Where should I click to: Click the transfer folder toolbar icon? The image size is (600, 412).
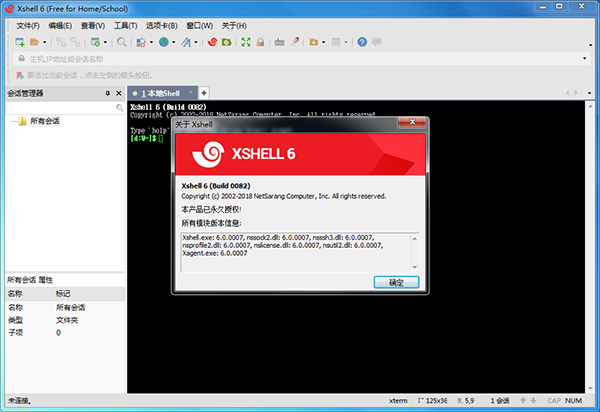pos(314,42)
